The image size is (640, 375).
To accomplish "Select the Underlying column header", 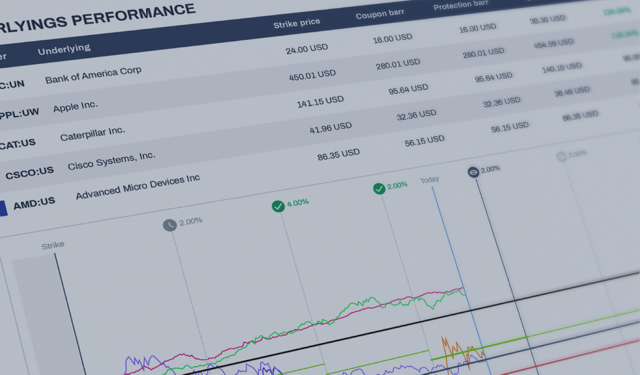I will [64, 49].
